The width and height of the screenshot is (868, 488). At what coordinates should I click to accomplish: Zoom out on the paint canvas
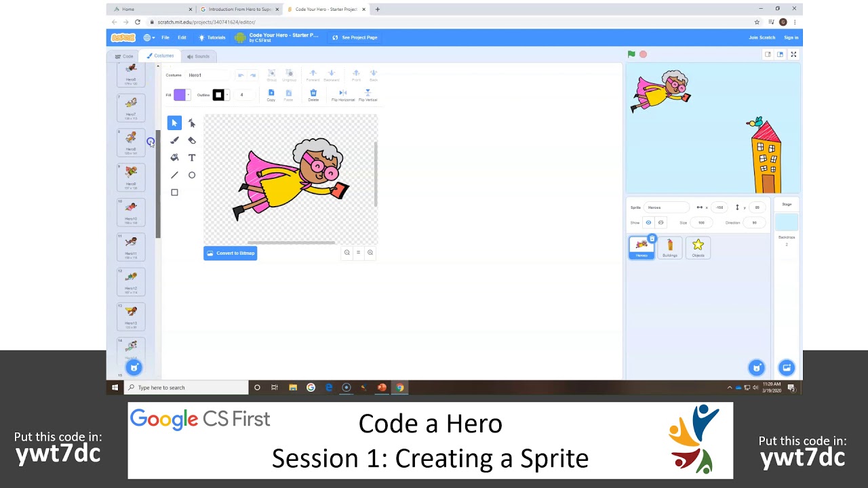[347, 252]
